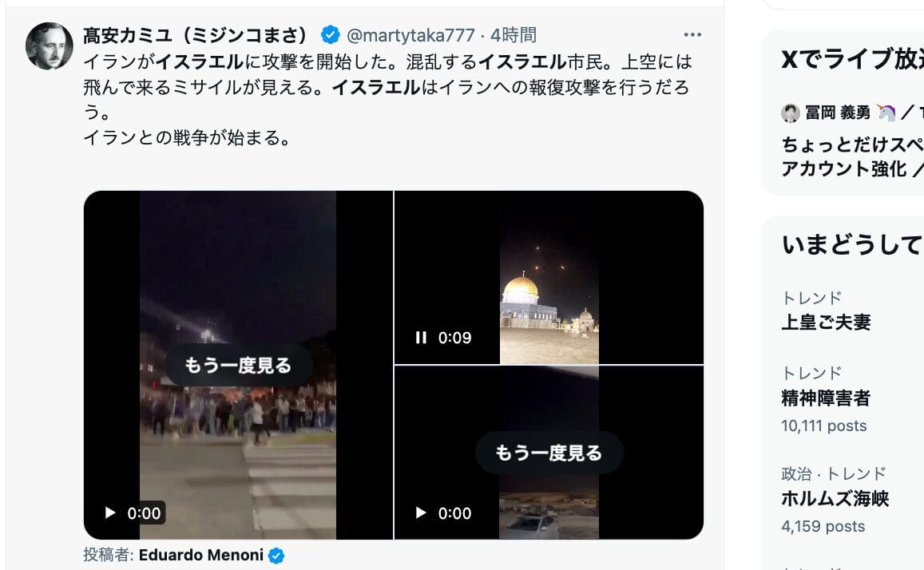Screen dimensions: 924x570
Task: Click もう一度見る on the bottom-right video
Action: (549, 452)
